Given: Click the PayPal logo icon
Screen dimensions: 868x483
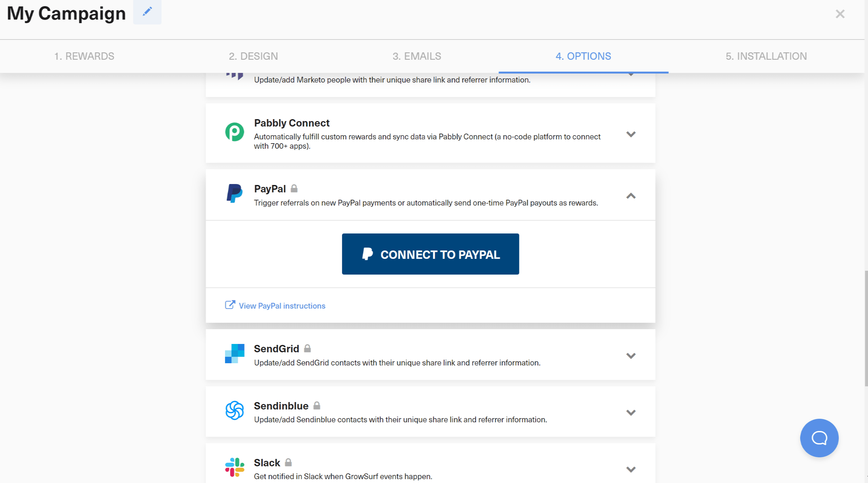Looking at the screenshot, I should click(x=235, y=194).
